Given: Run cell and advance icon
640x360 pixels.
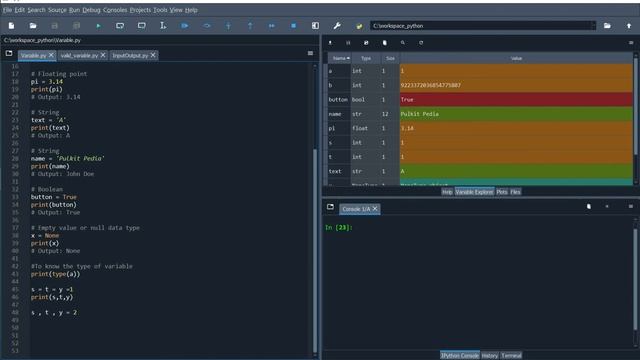Looking at the screenshot, I should [142, 26].
